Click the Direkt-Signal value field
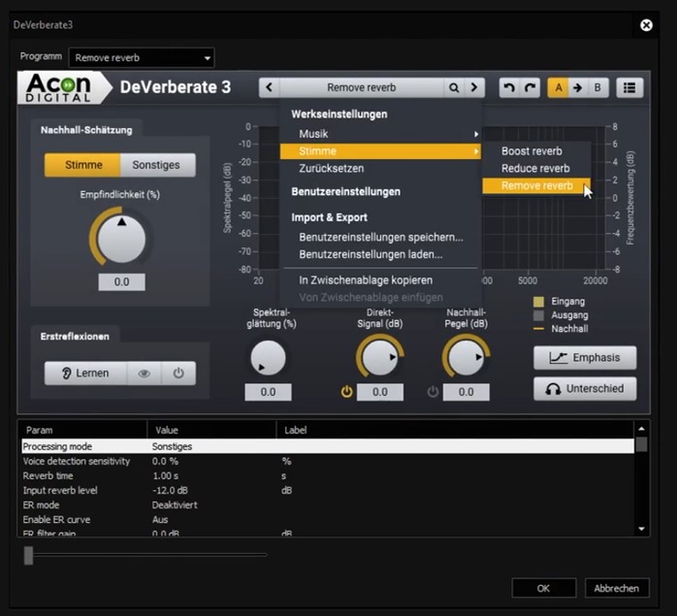Viewport: 677px width, 616px height. 380,392
